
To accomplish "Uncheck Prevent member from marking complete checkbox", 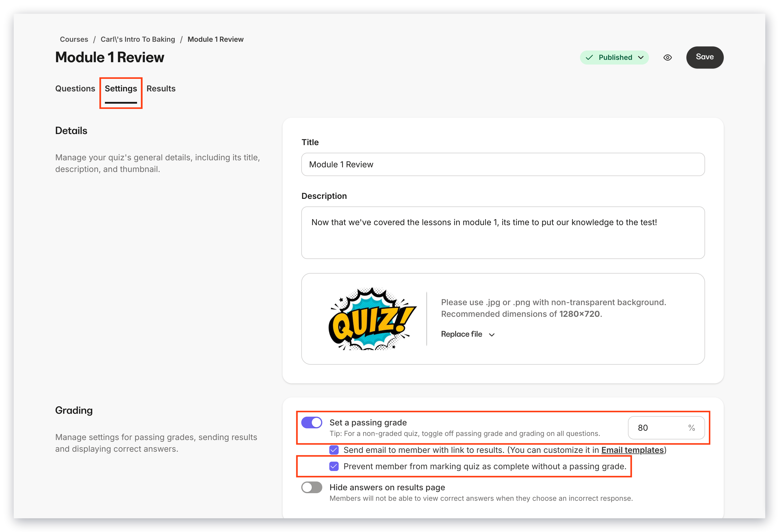I will tap(334, 466).
